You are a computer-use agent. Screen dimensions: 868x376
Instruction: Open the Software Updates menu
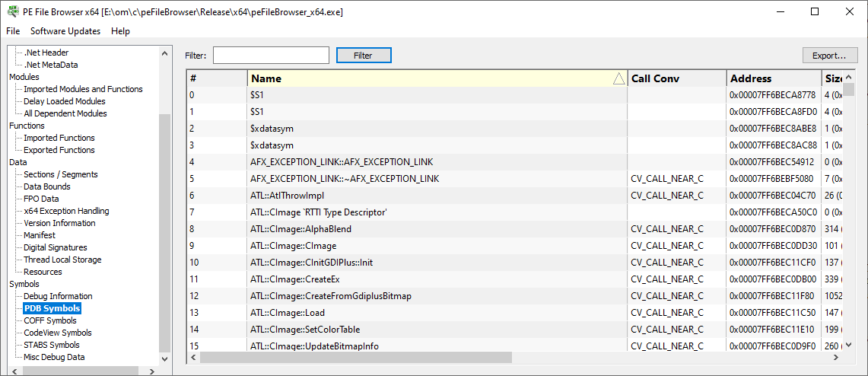click(x=65, y=31)
